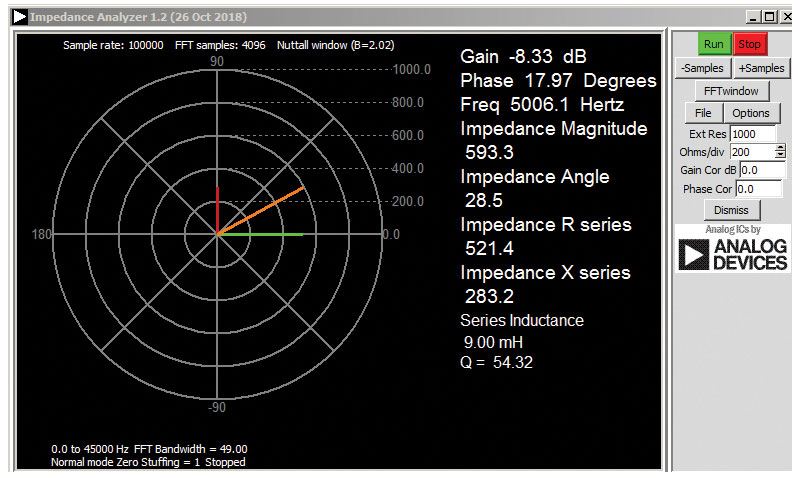Image resolution: width=800 pixels, height=478 pixels.
Task: Open the File menu
Action: 703,113
